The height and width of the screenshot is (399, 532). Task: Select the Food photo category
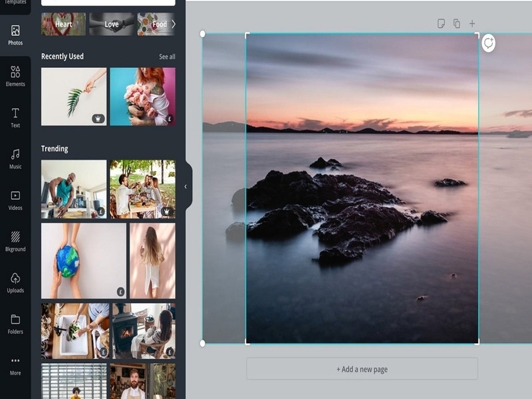coord(156,24)
